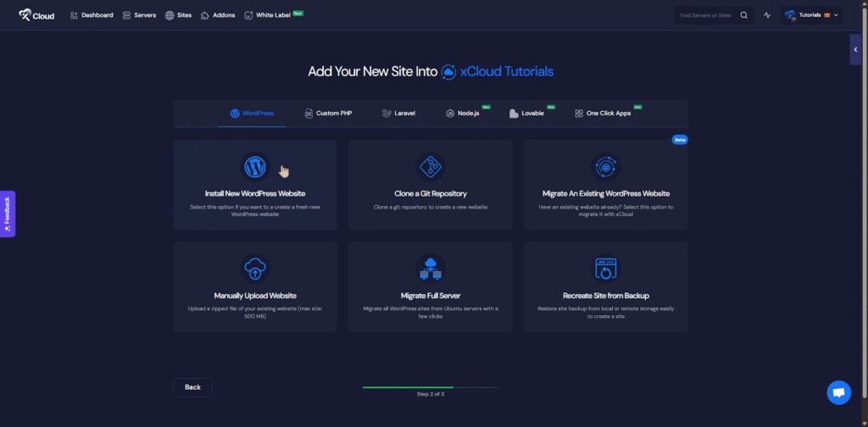868x427 pixels.
Task: Switch to the Custom PHP tab
Action: [x=327, y=114]
